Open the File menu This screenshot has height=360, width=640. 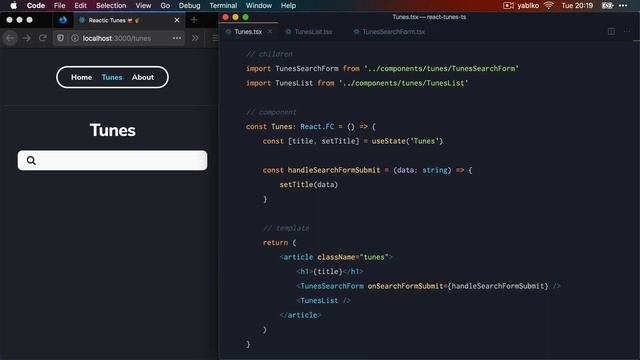(60, 5)
